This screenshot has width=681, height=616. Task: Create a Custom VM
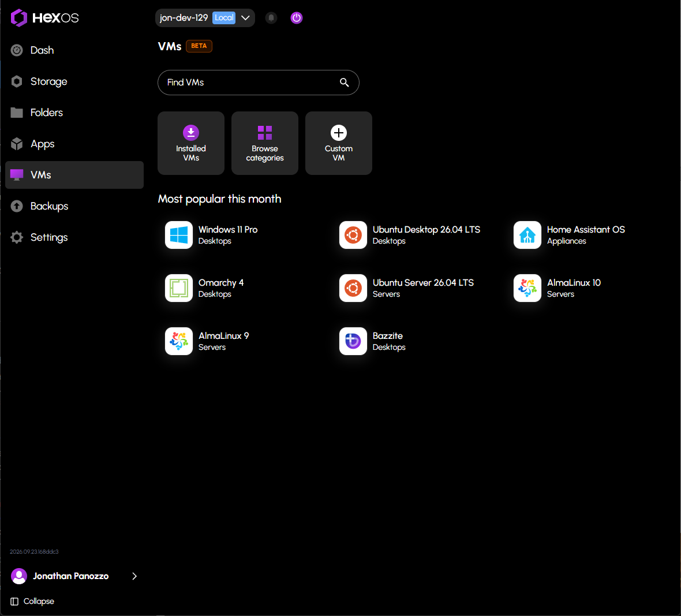(339, 143)
